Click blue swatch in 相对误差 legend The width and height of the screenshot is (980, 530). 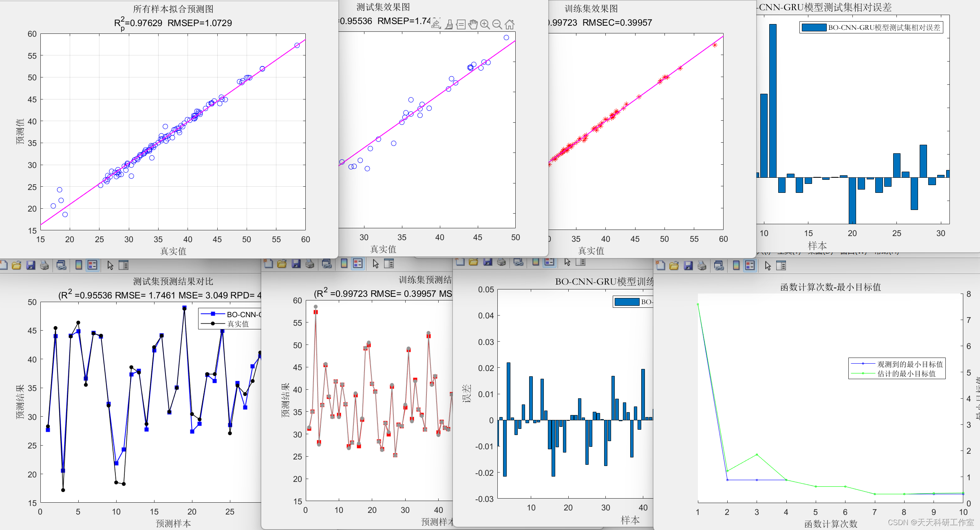point(814,27)
